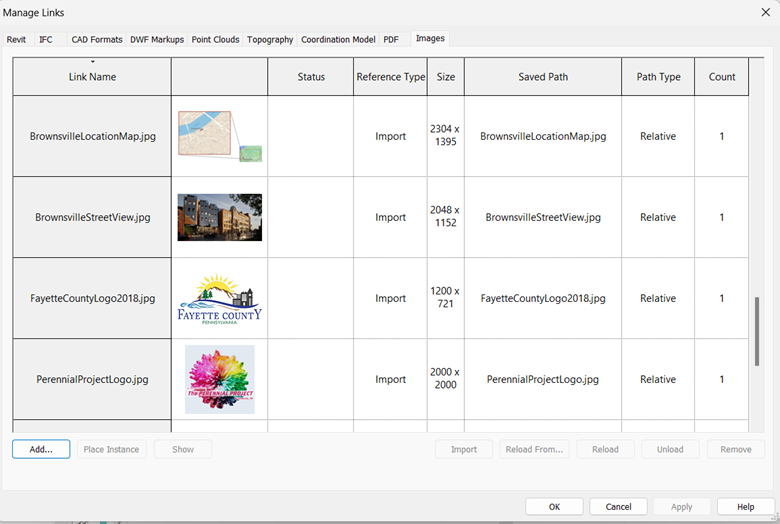The width and height of the screenshot is (780, 524).
Task: Click the Size column header
Action: 446,77
